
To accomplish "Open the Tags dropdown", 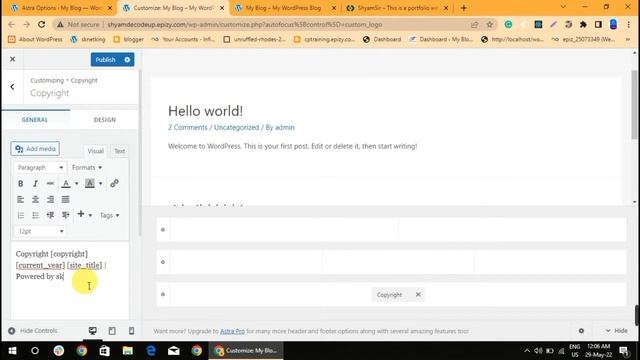I will click(109, 215).
